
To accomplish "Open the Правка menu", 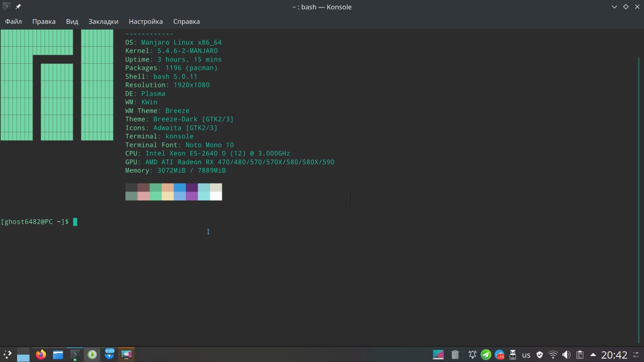I will [44, 22].
